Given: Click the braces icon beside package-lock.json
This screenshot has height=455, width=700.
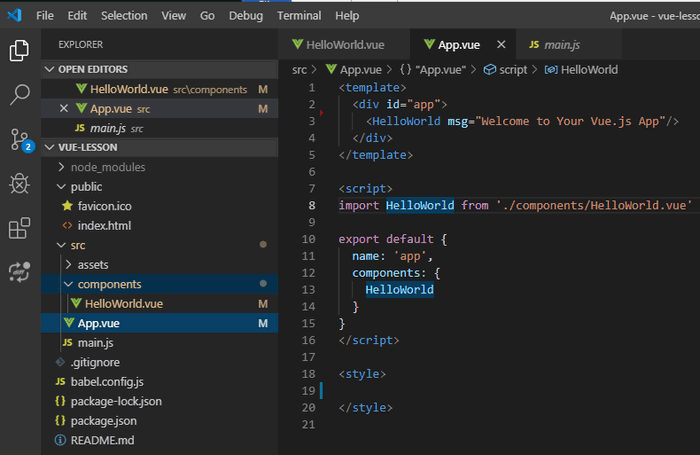Looking at the screenshot, I should point(60,401).
